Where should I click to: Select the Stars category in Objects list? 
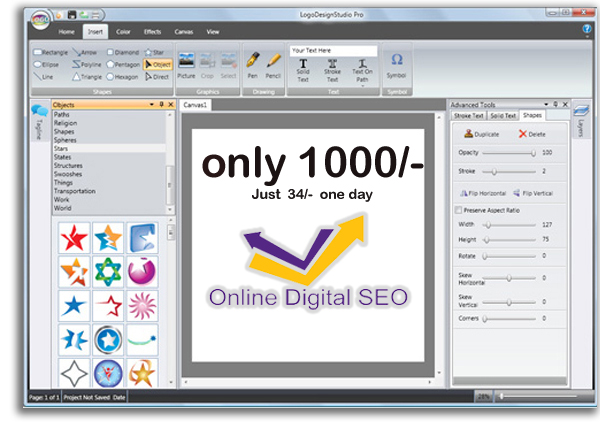[109, 148]
